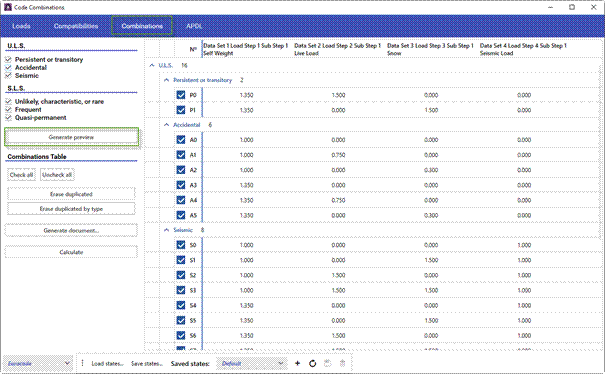Click Save states... button
This screenshot has height=374, width=605.
(x=147, y=364)
